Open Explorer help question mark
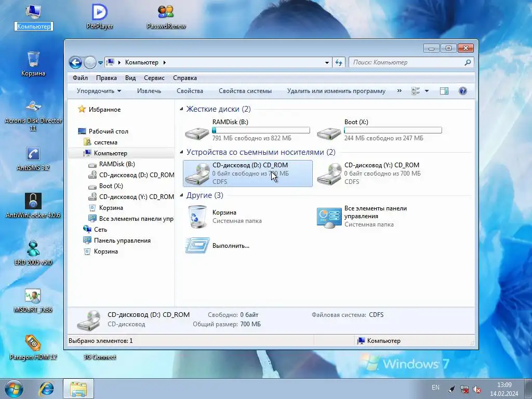Viewport: 532px width, 399px height. (x=463, y=91)
